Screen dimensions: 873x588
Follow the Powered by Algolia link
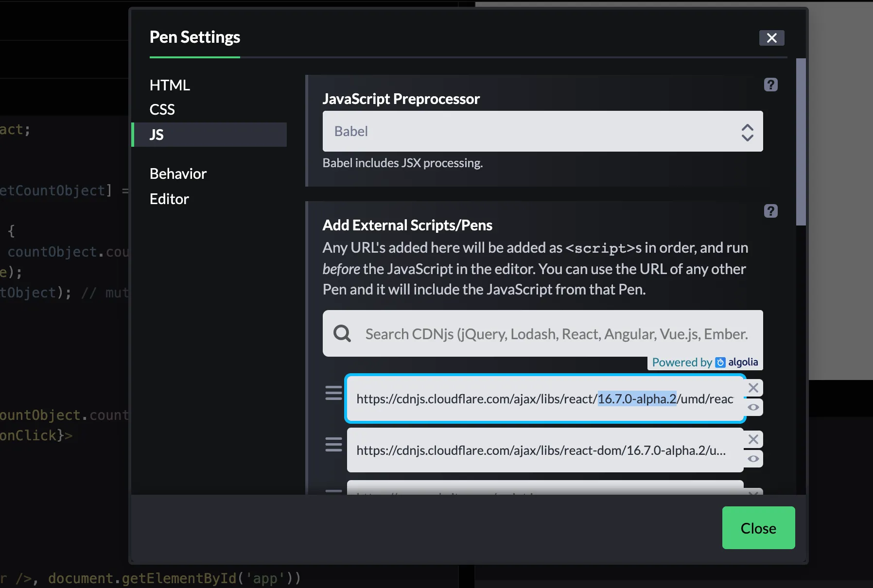tap(705, 363)
